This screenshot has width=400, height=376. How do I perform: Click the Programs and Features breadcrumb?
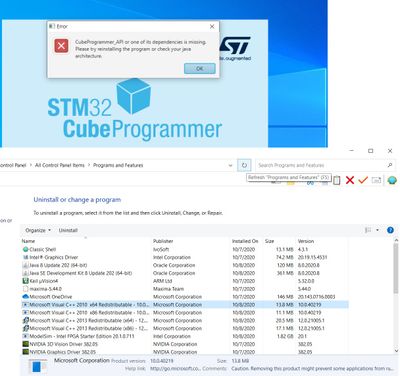(118, 165)
